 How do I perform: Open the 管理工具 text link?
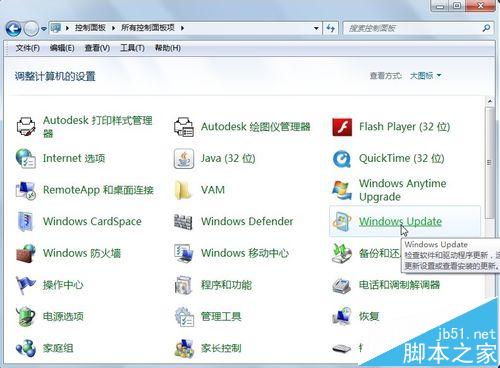(221, 316)
